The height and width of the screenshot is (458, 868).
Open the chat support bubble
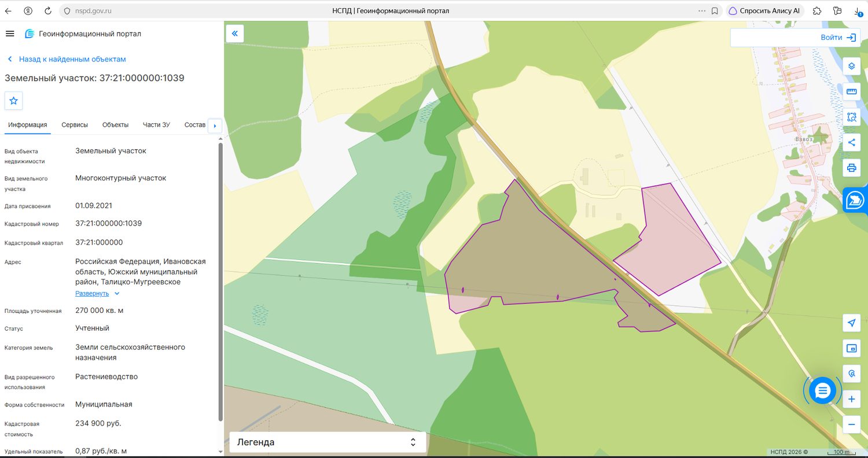[x=822, y=391]
